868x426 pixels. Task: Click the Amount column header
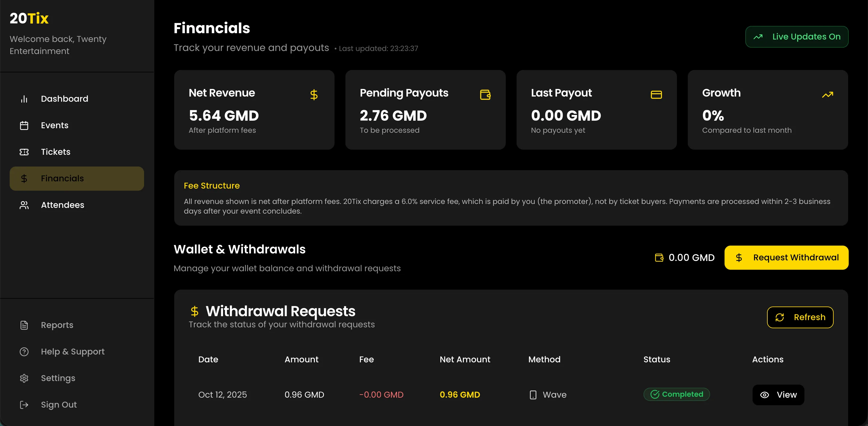301,360
